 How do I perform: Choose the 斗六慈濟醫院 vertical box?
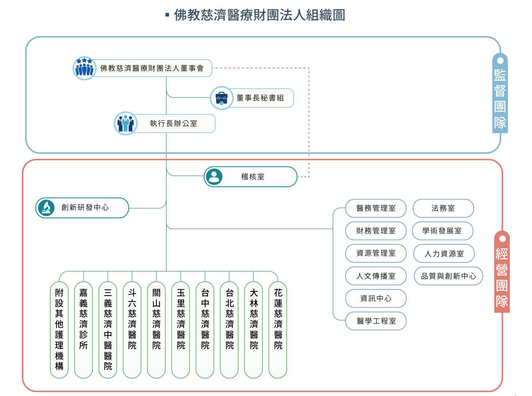(132, 330)
